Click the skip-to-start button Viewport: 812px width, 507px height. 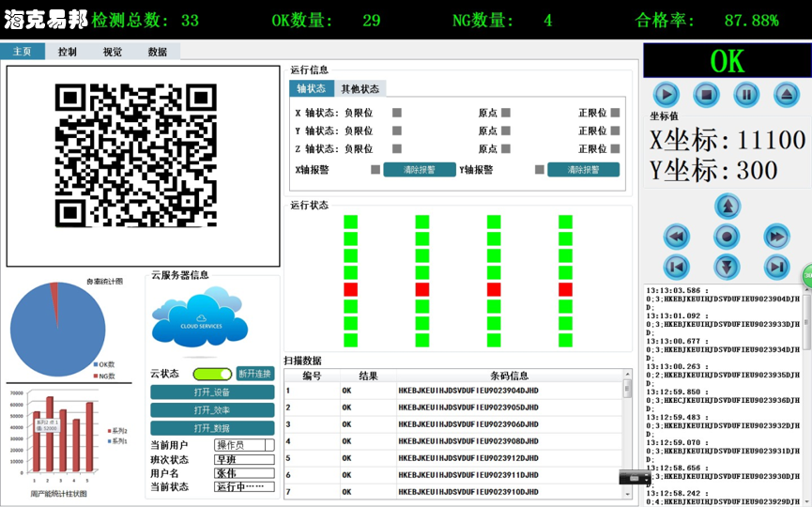tap(677, 267)
